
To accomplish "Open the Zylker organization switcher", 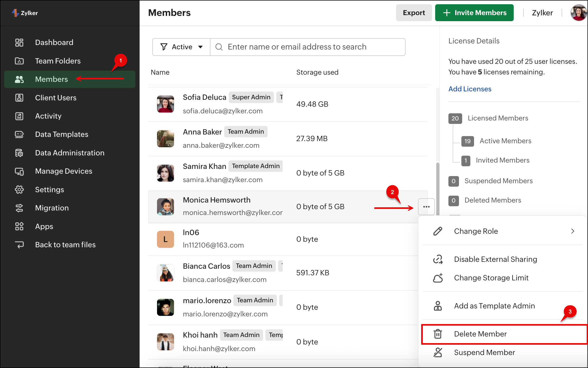I will [542, 13].
